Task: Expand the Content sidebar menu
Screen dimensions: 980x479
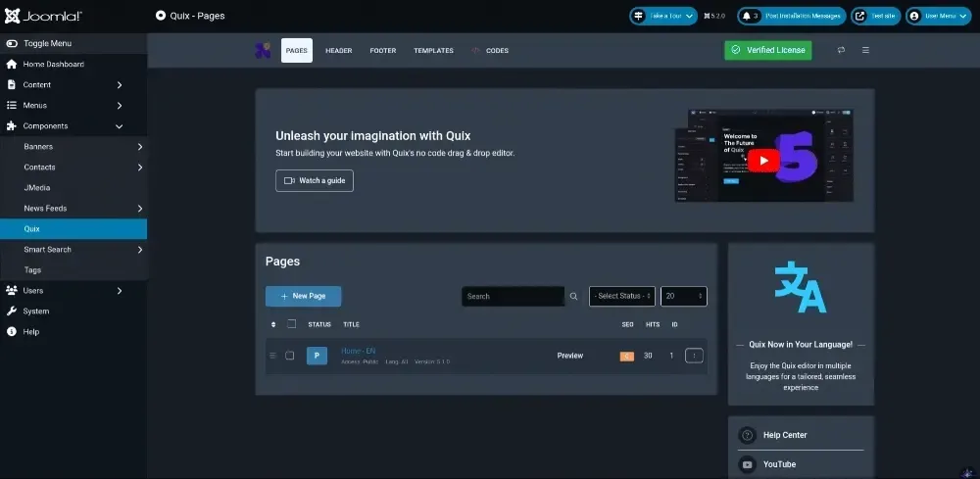Action: [x=73, y=84]
